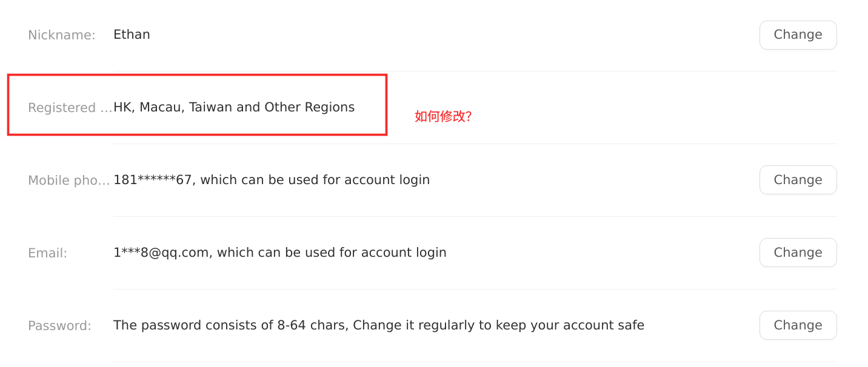Select the Email field label
This screenshot has height=367, width=868.
[48, 253]
